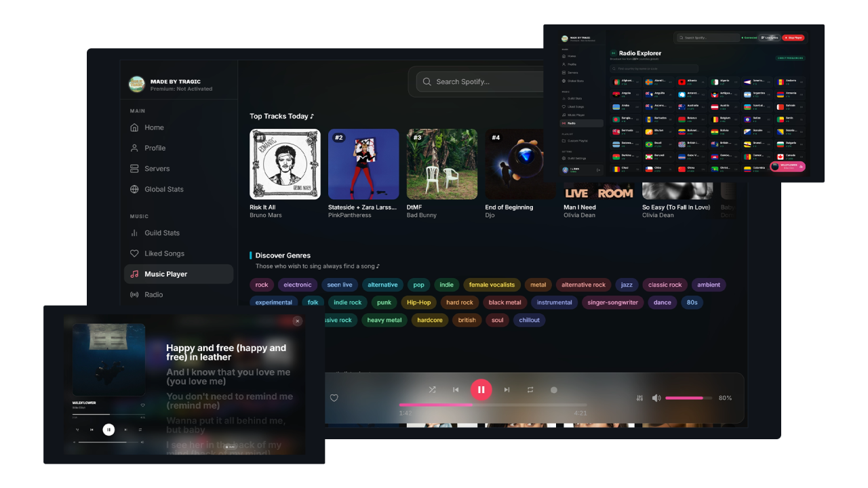Mute the speaker icon next to the volume slider
868x488 pixels.
(656, 398)
